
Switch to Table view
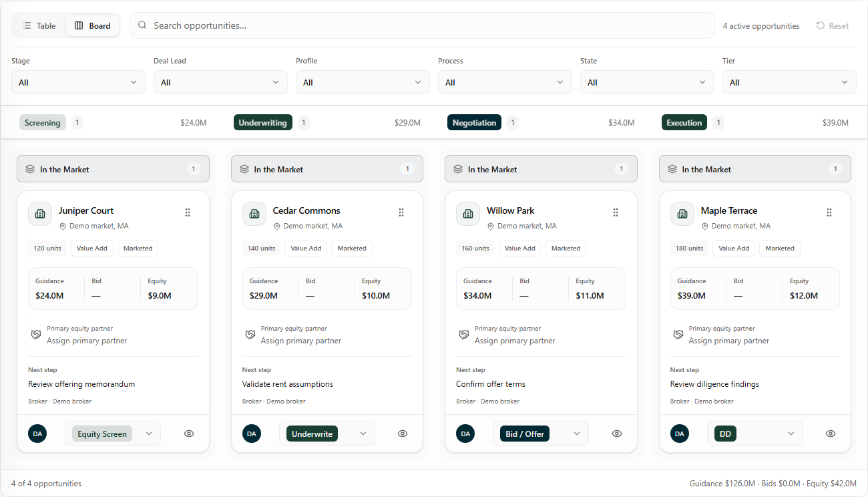(39, 25)
